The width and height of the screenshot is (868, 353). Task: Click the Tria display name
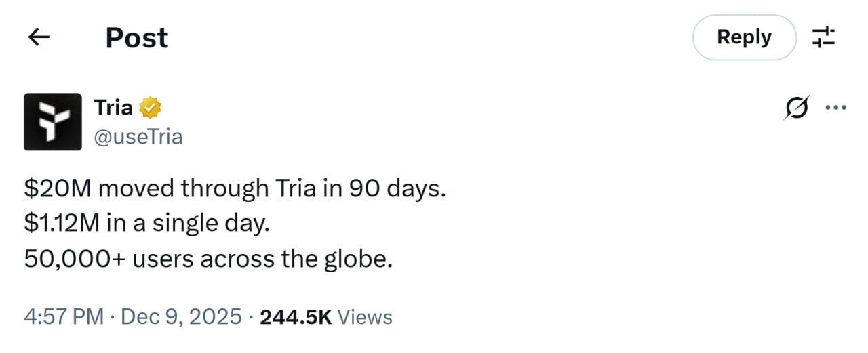pyautogui.click(x=113, y=108)
